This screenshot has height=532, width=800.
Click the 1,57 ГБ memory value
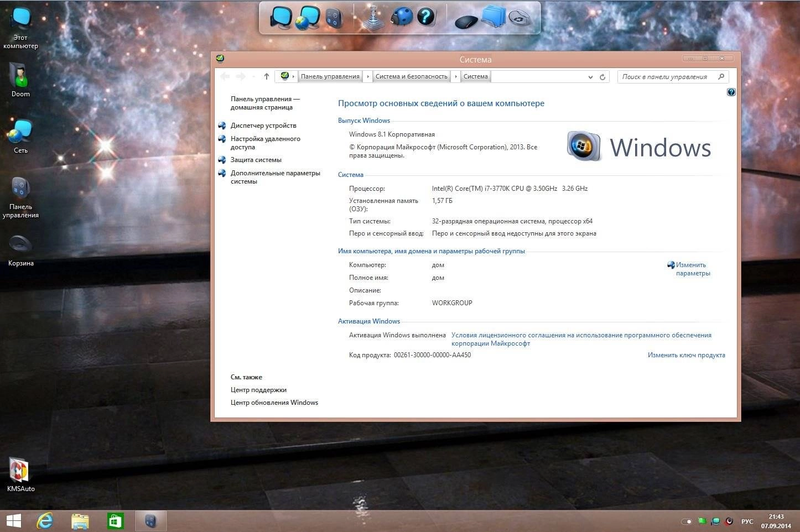point(442,201)
